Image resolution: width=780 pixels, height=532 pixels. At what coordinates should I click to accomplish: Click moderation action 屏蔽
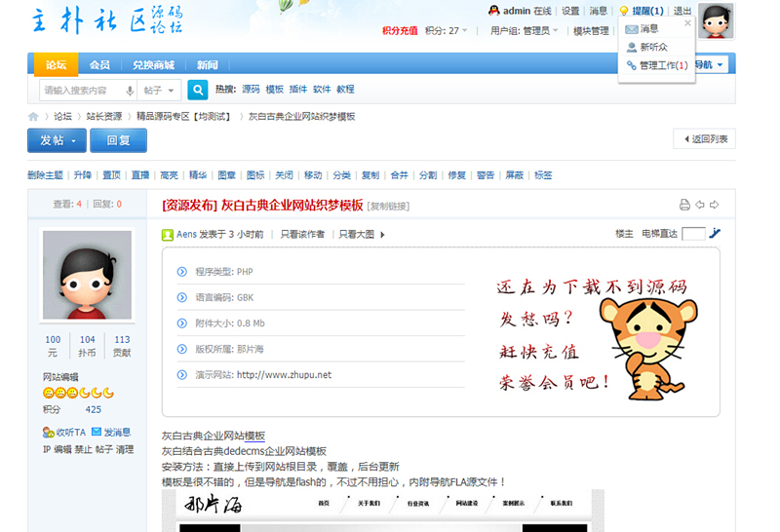click(515, 175)
